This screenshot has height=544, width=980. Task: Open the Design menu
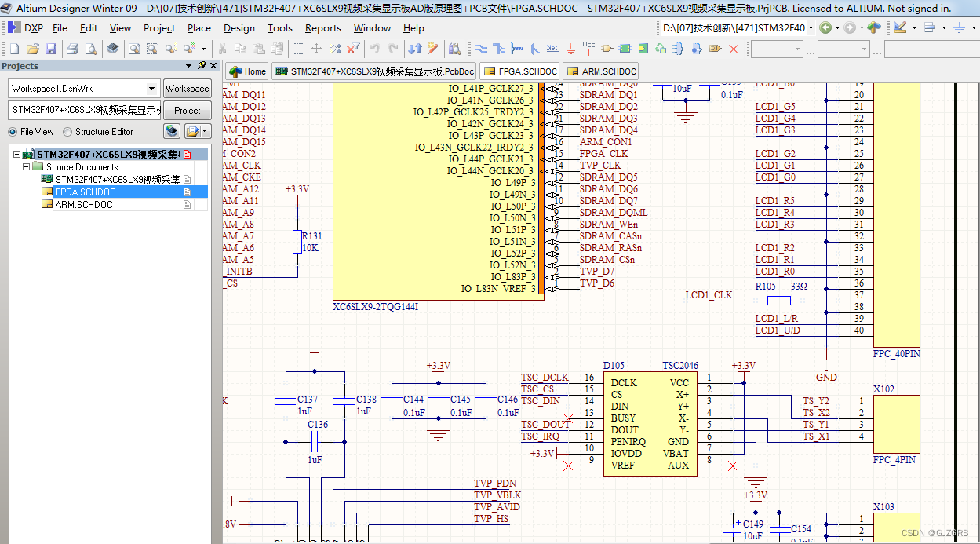[x=239, y=27]
